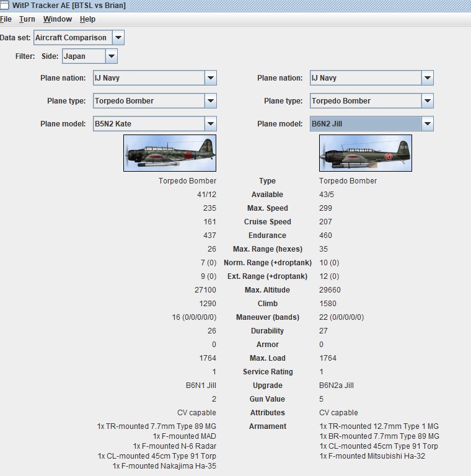The width and height of the screenshot is (471, 476).
Task: Click the Service Rating label
Action: [268, 372]
